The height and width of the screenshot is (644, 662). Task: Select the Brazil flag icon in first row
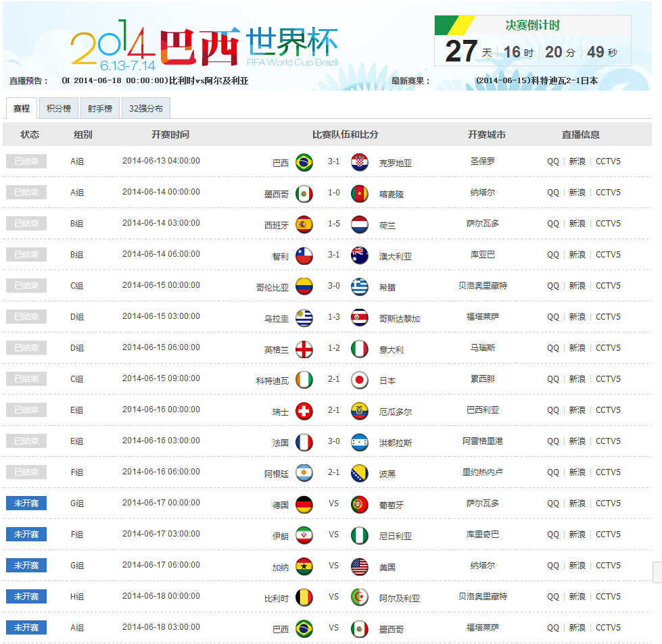tap(304, 162)
